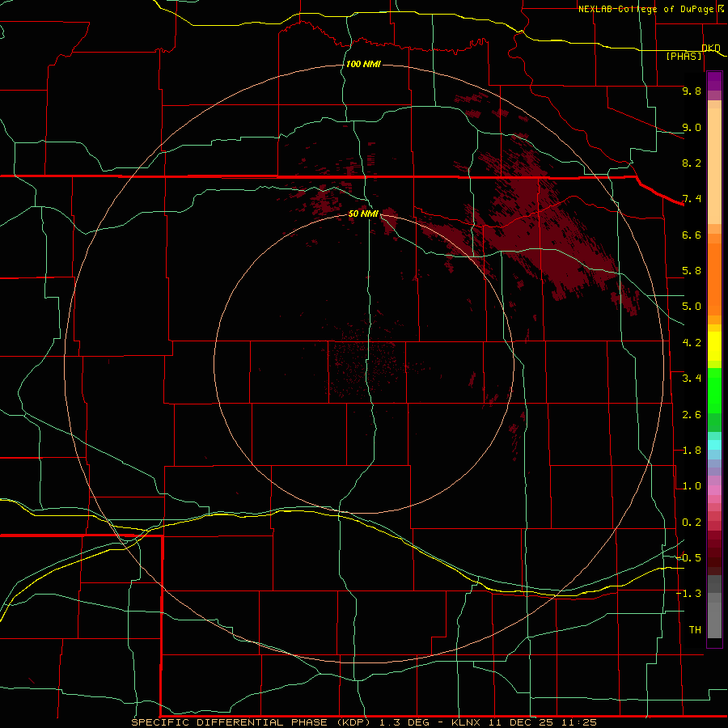Click the SPECIFIC DIFFERENTIAL PHASE caption text
728x728 pixels.
point(230,722)
